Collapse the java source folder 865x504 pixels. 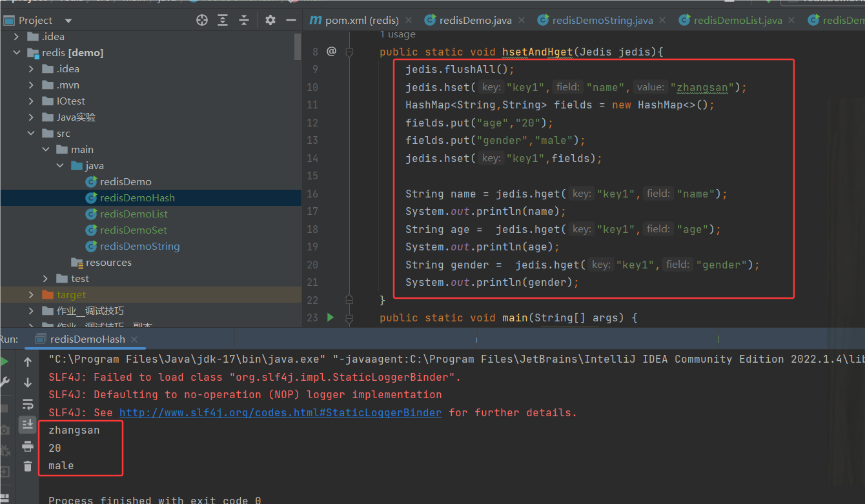coord(60,166)
